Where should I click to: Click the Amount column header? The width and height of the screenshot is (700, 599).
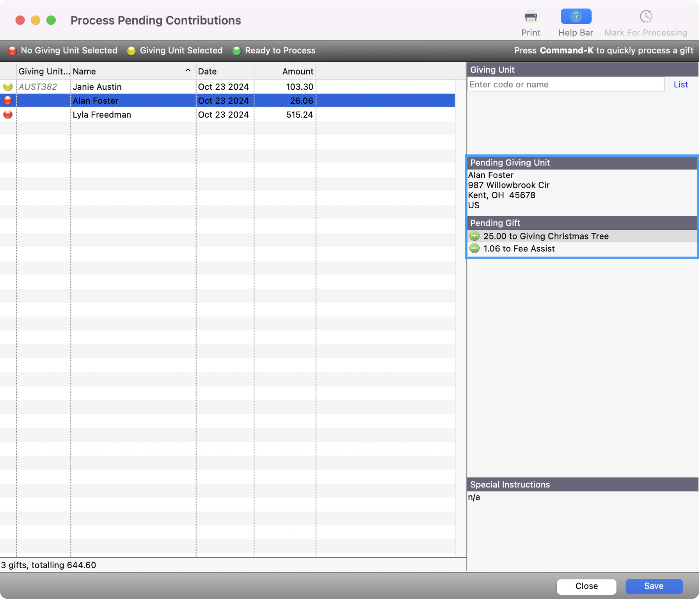(x=285, y=71)
